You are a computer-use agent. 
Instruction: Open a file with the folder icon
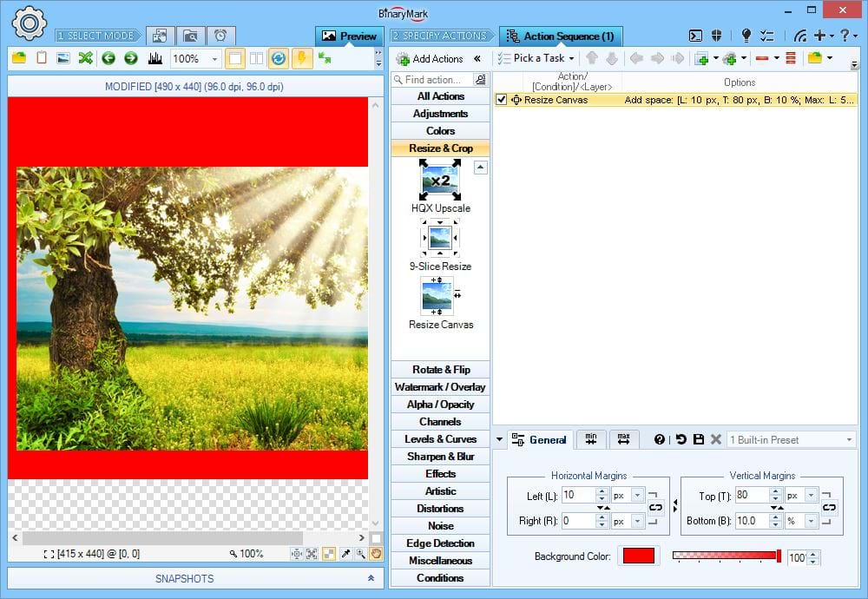pos(17,59)
